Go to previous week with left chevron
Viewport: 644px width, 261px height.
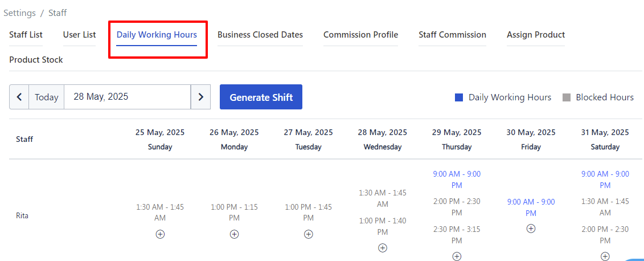[19, 97]
